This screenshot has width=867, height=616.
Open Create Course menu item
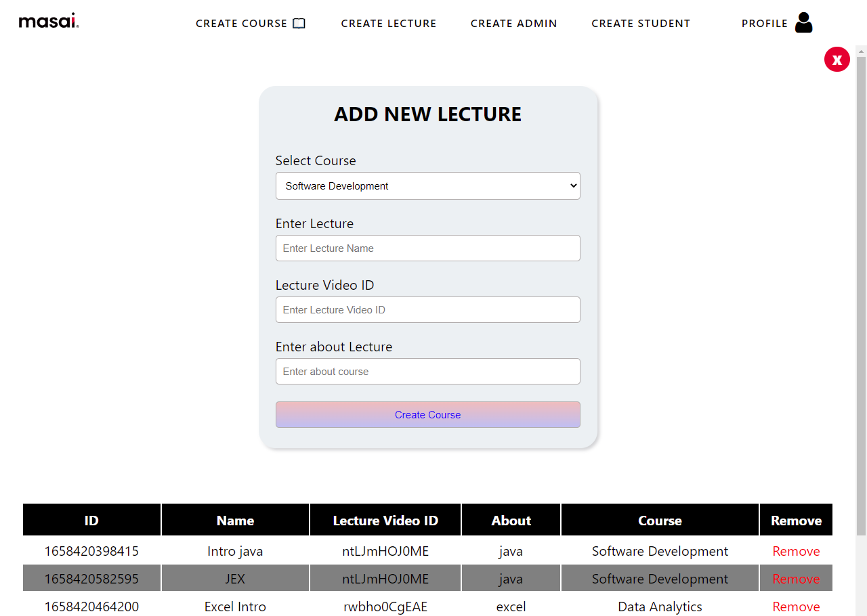coord(251,24)
